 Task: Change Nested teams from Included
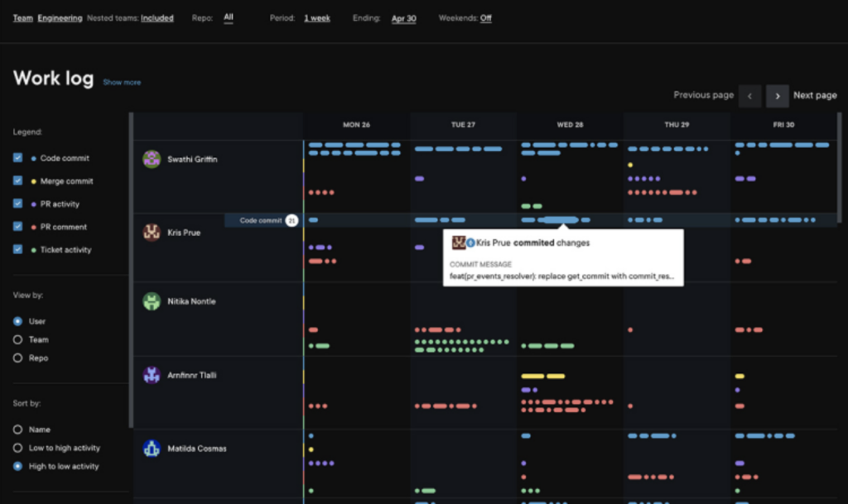click(x=157, y=17)
